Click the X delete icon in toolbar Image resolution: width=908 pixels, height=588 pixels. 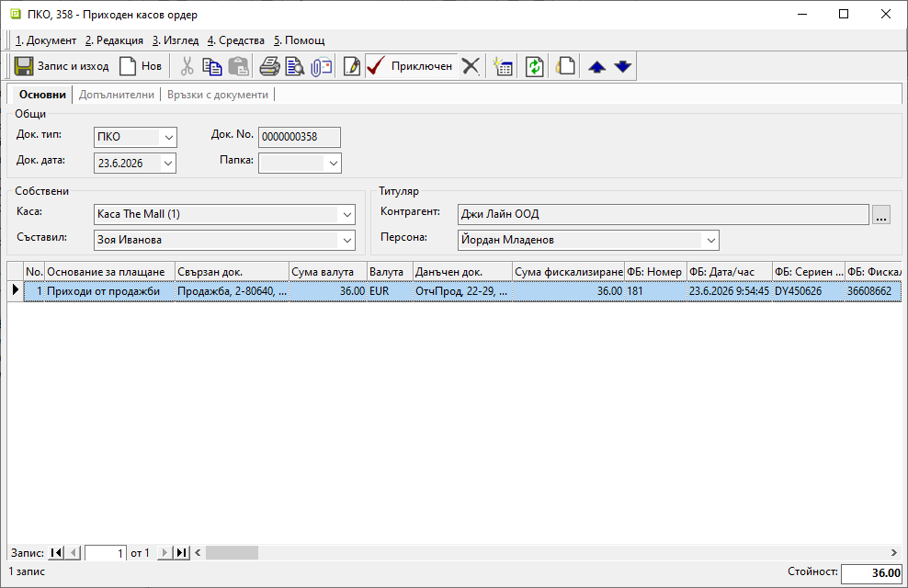pos(471,66)
